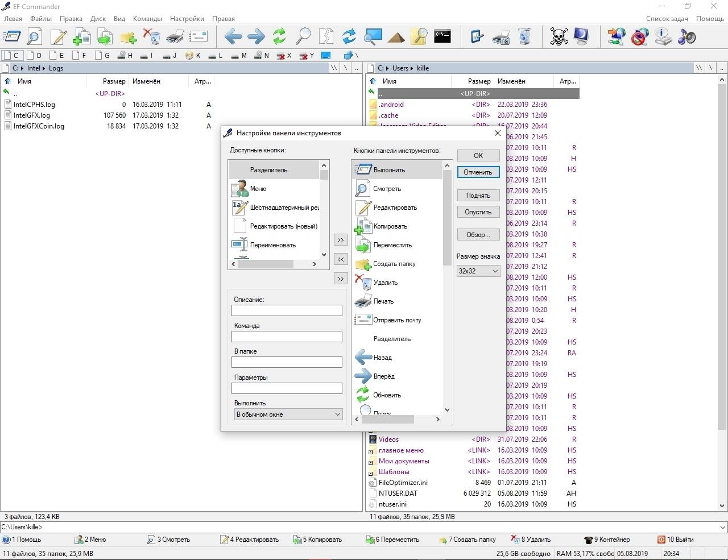728x560 pixels.
Task: Click the 'В папке' input field
Action: click(x=287, y=362)
